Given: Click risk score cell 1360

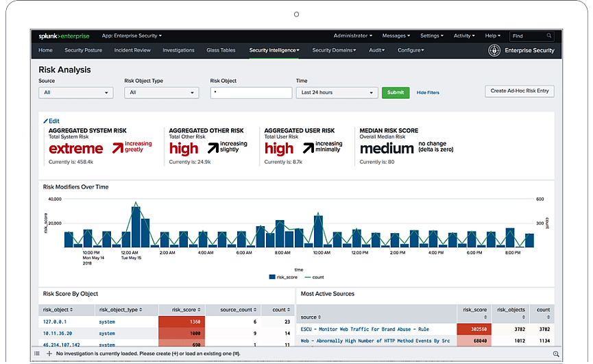Looking at the screenshot, I should (x=182, y=321).
